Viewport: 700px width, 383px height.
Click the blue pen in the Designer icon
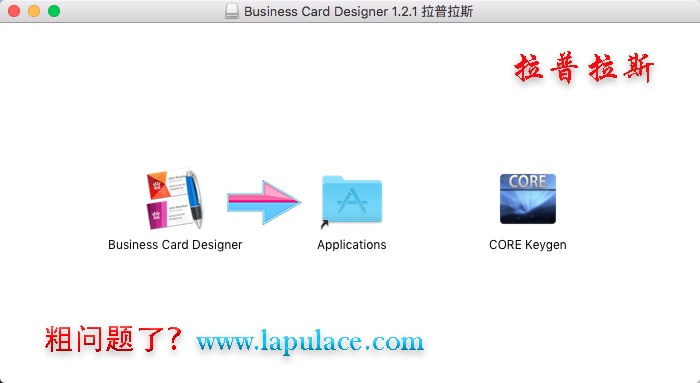194,199
